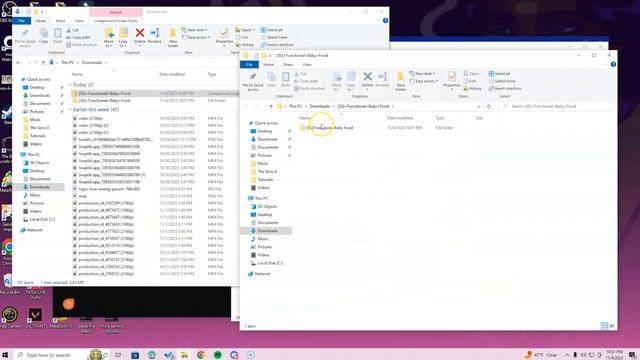This screenshot has height=360, width=640.
Task: Click Paste icon in Downloads window ribbon
Action: tap(58, 36)
